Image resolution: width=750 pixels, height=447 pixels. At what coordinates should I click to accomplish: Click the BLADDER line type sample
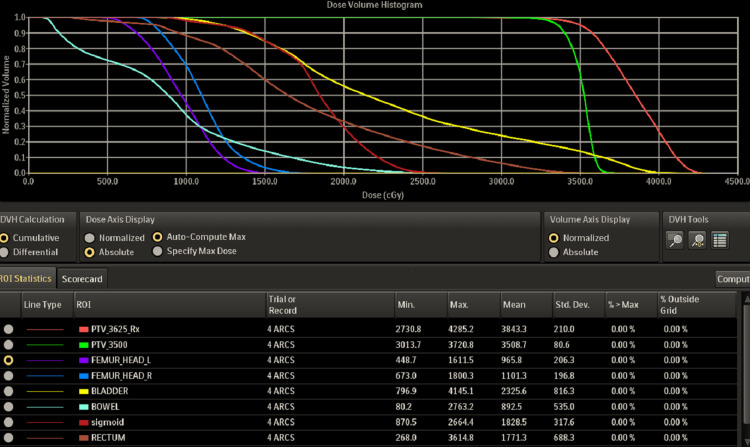[x=45, y=392]
